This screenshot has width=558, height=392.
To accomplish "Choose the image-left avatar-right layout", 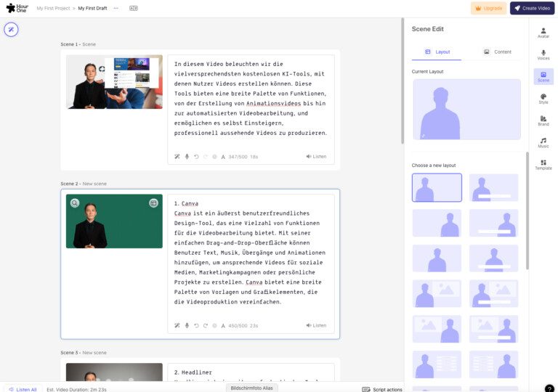I will click(437, 329).
